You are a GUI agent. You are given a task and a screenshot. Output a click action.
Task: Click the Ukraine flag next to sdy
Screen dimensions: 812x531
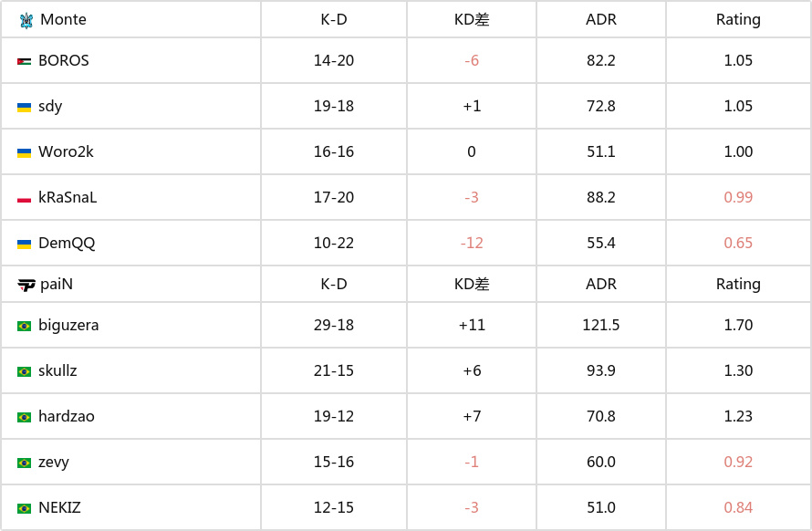24,108
